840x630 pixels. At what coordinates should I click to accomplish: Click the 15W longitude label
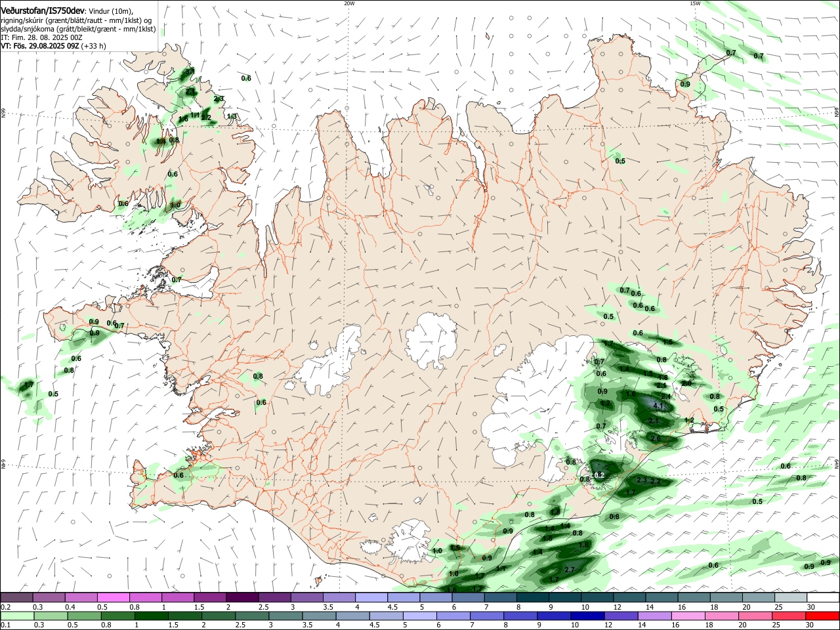click(x=695, y=3)
